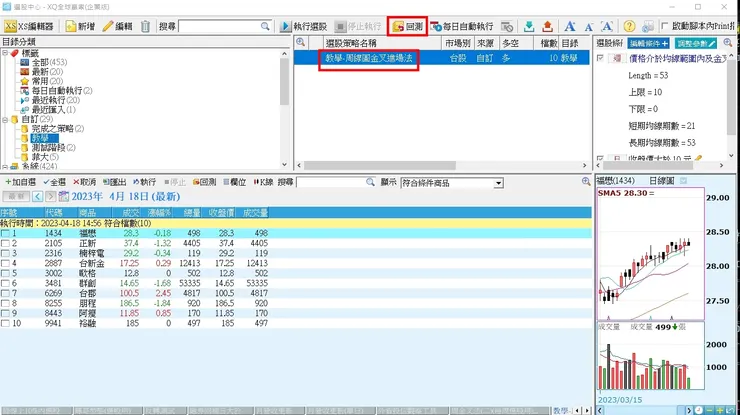Select 最新(20) in tree
Viewport: 740px width, 415px height.
pyautogui.click(x=47, y=72)
